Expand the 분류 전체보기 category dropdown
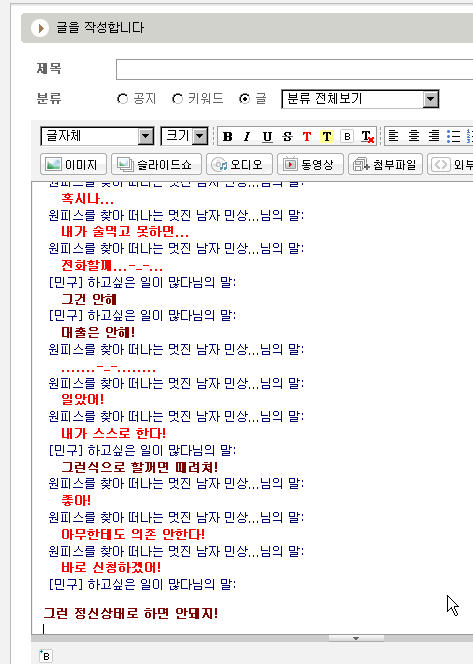 pos(360,99)
